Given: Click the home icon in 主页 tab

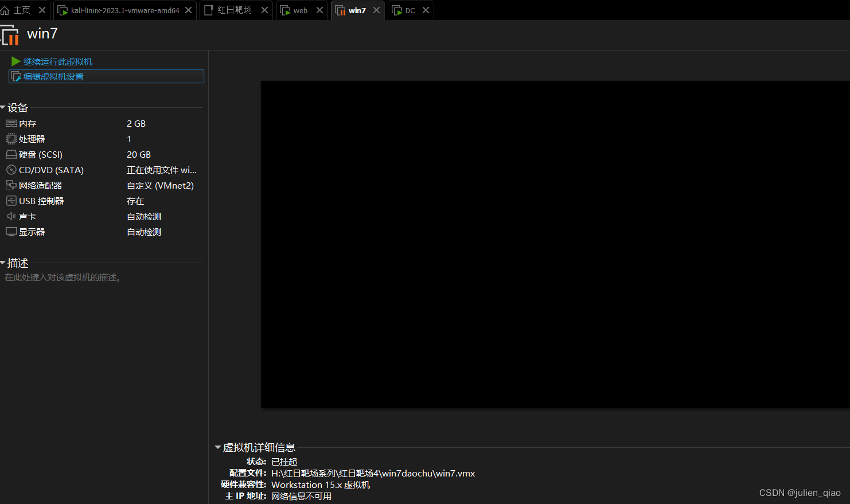Looking at the screenshot, I should coord(5,10).
